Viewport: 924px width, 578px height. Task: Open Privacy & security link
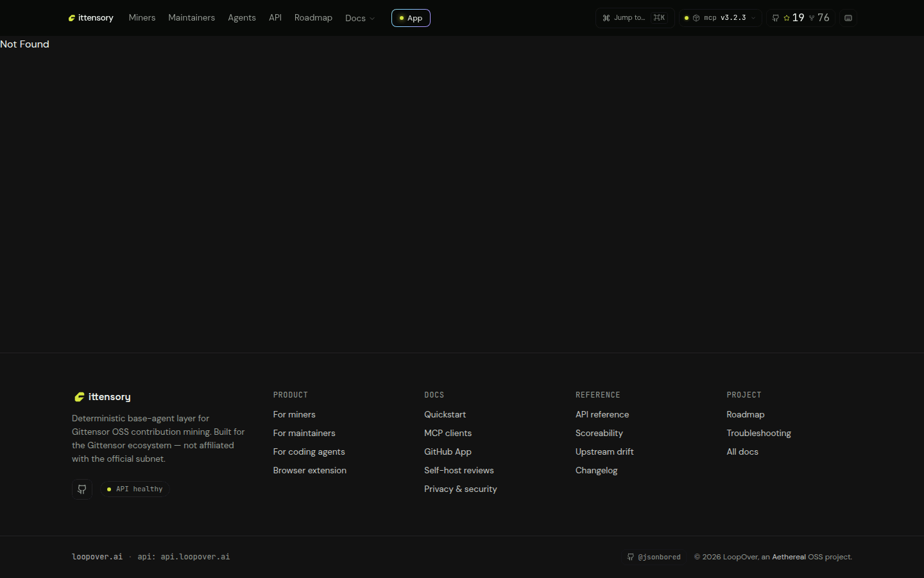point(461,489)
